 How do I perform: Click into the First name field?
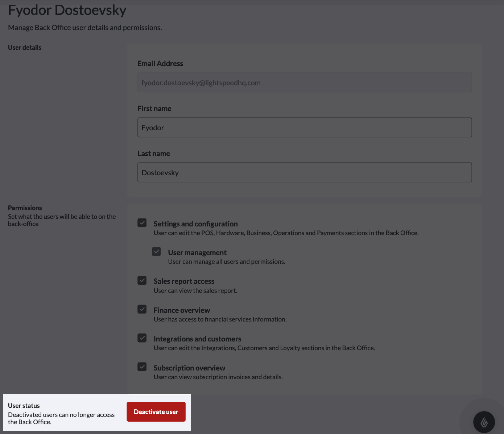[305, 127]
